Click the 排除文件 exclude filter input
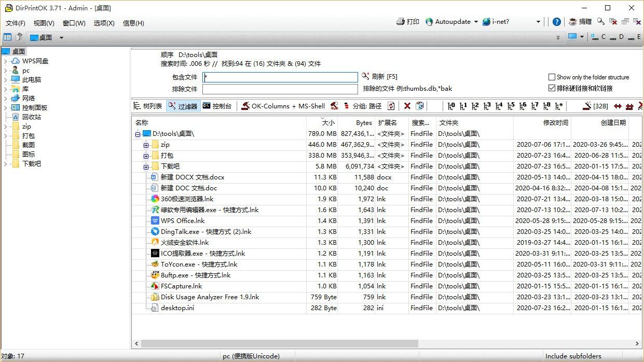The image size is (644, 362). point(280,89)
